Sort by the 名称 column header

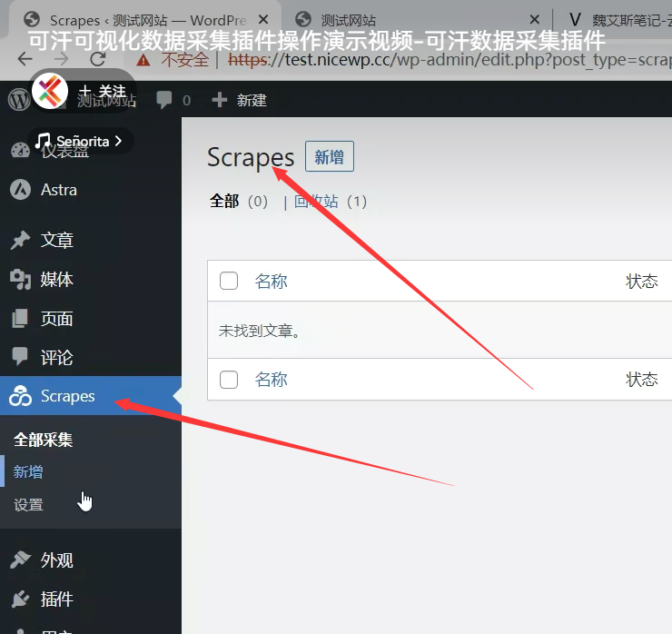point(271,282)
